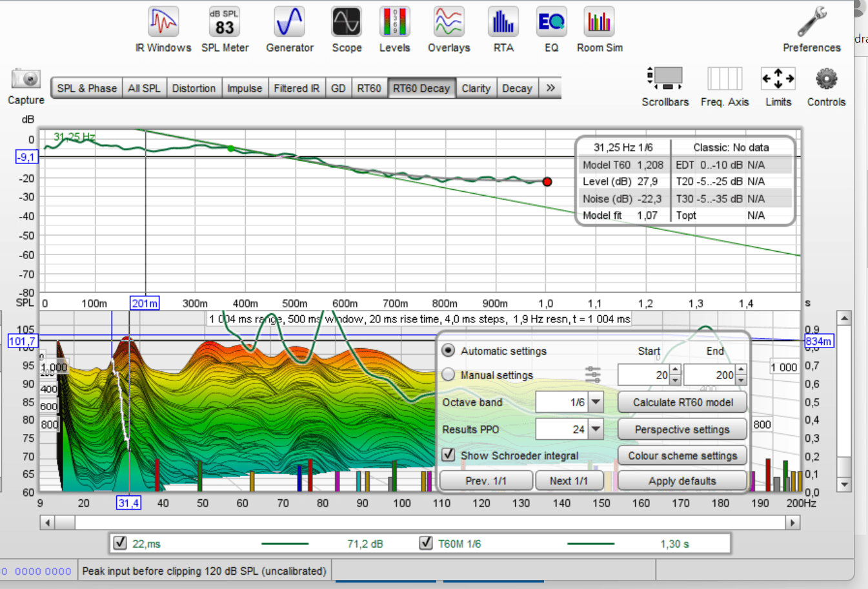Open graph Limits settings
Image resolution: width=868 pixels, height=589 pixels.
[778, 86]
